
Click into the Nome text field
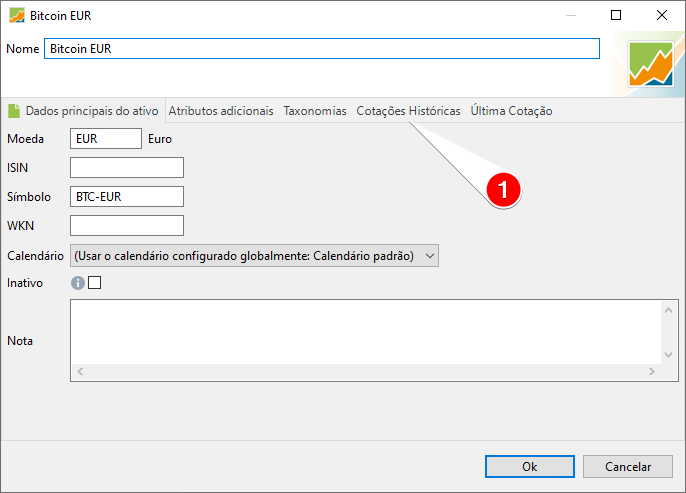pos(322,49)
